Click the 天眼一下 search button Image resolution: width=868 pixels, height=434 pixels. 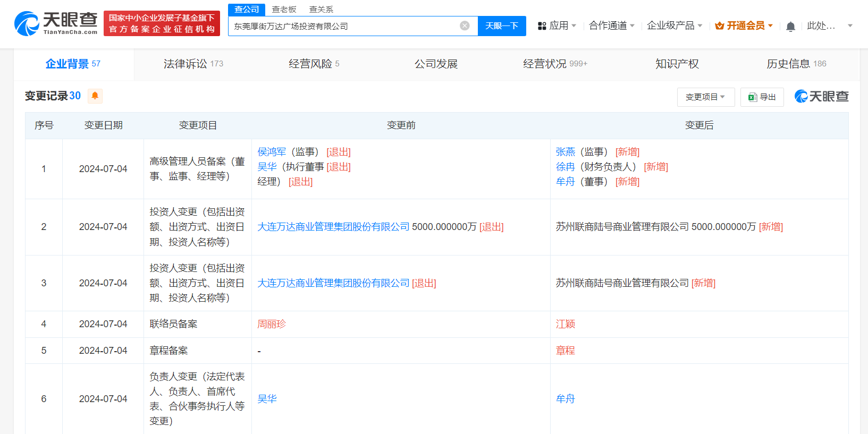[502, 26]
